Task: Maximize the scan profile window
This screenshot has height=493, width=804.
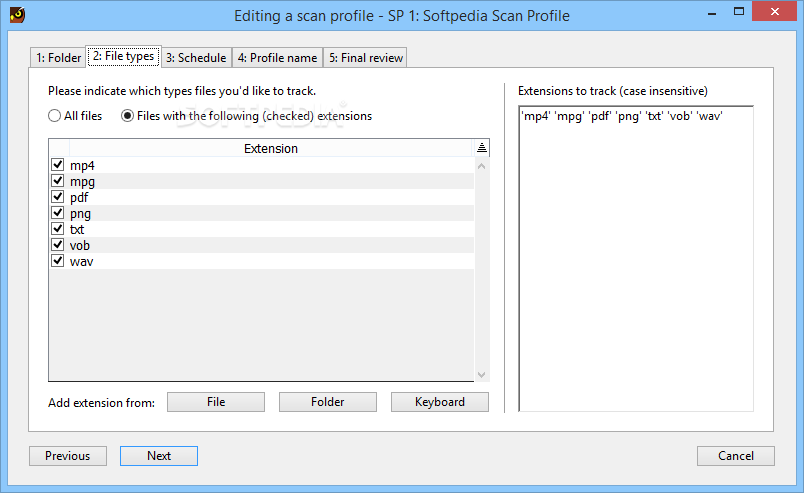Action: coord(739,11)
